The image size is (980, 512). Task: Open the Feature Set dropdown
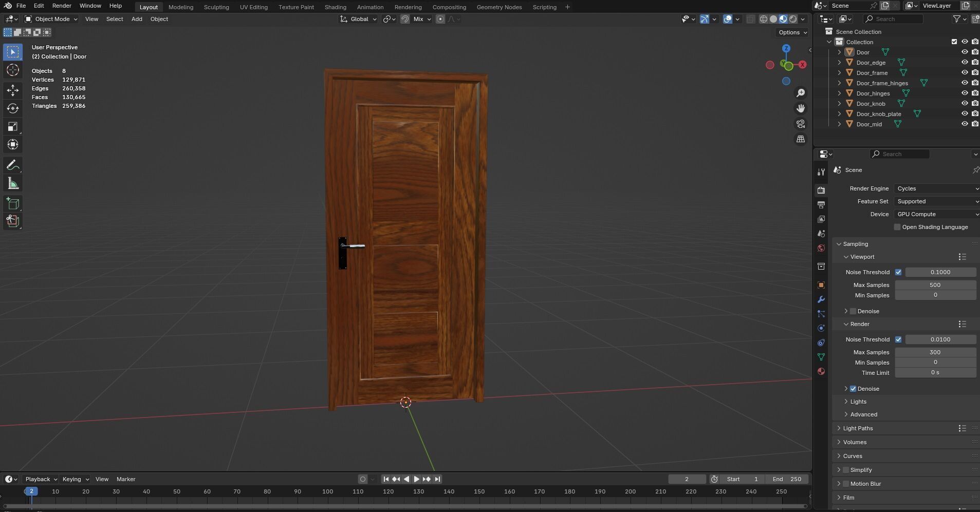pyautogui.click(x=936, y=201)
